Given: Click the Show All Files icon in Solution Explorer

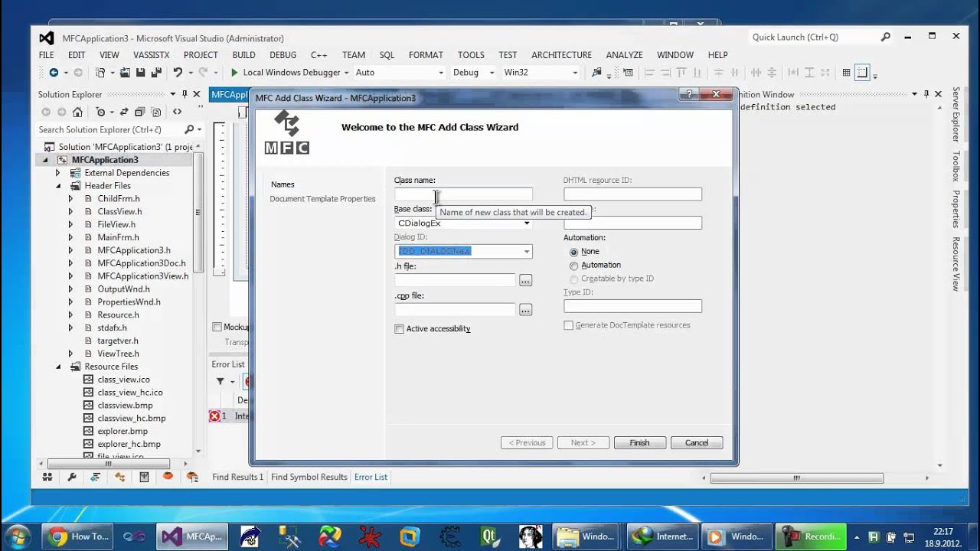Looking at the screenshot, I should coord(156,112).
